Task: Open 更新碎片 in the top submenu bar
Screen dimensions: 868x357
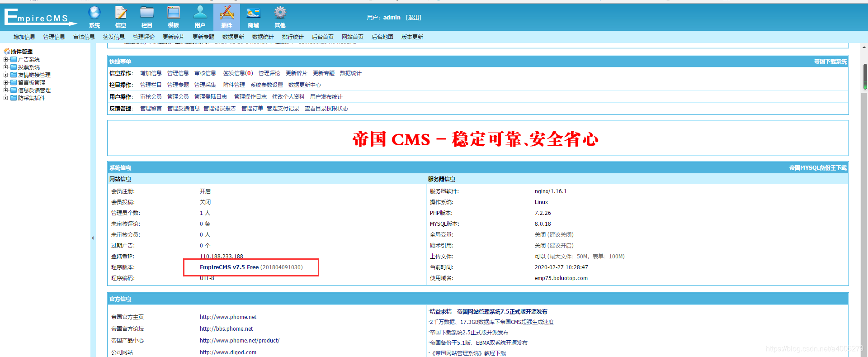Action: (x=174, y=37)
